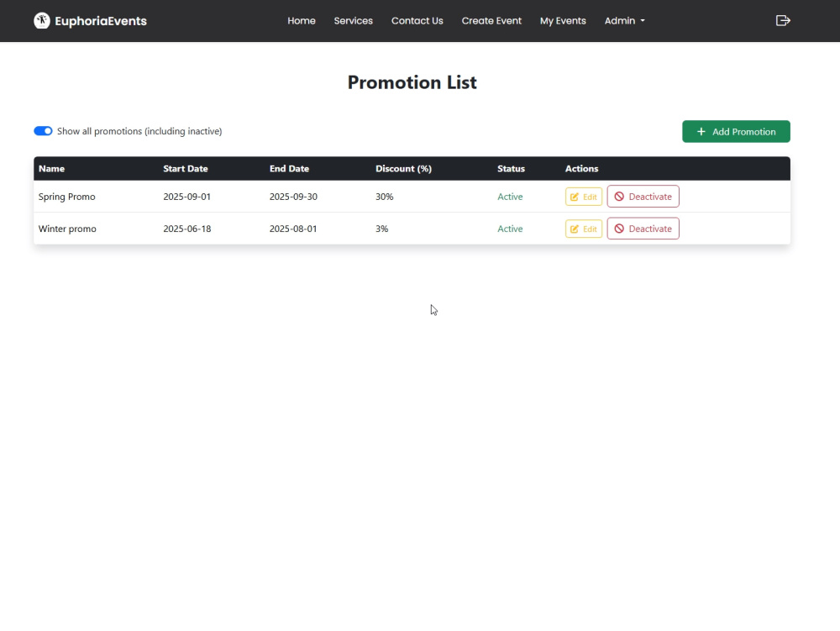Select the Spring Promo name cell
The width and height of the screenshot is (840, 631).
(x=67, y=197)
